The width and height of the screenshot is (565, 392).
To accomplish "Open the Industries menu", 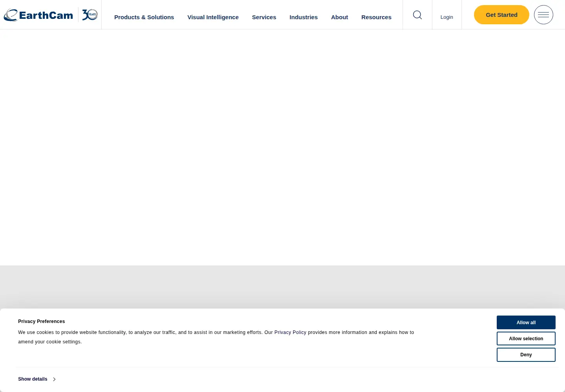I will (304, 17).
